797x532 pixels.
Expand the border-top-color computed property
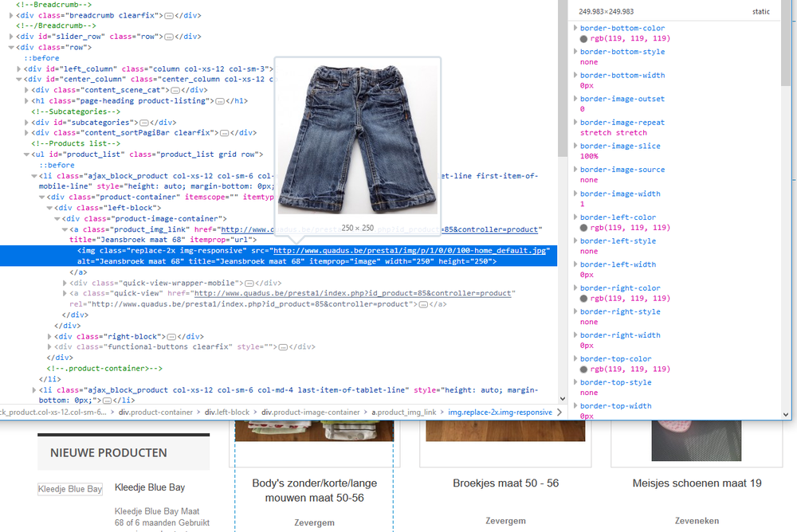tap(575, 358)
